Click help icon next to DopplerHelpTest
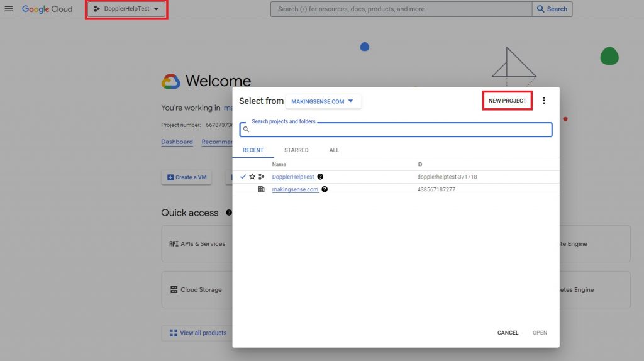Screen dimensions: 644x361 click(320, 177)
